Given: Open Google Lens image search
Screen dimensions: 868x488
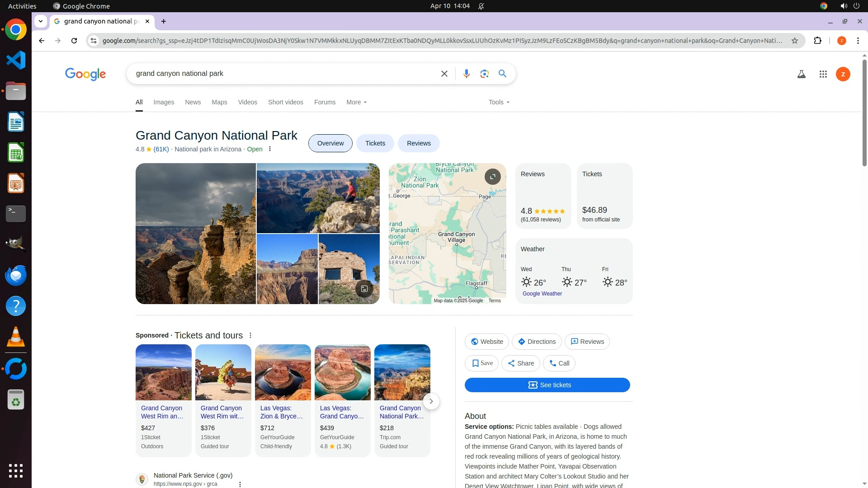Looking at the screenshot, I should 484,74.
